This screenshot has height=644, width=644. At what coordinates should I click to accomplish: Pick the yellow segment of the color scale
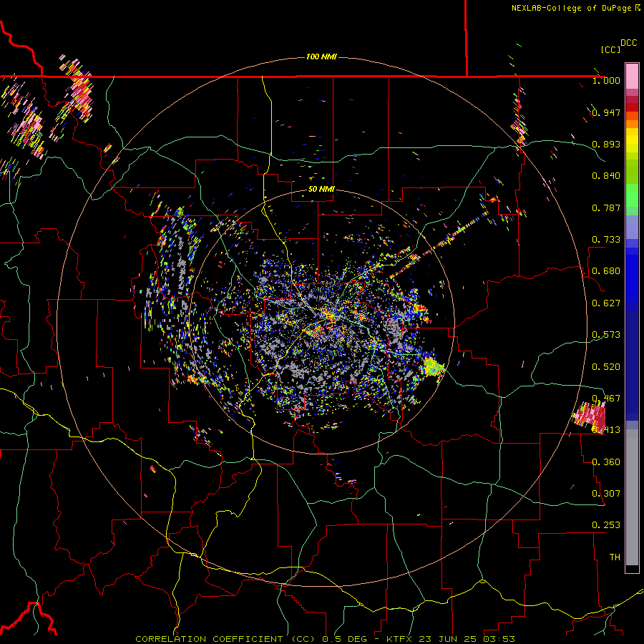632,141
